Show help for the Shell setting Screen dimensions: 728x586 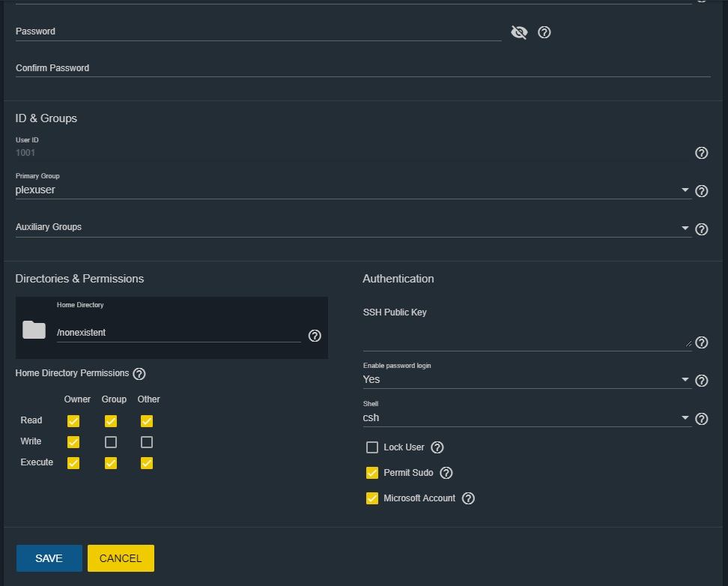702,419
